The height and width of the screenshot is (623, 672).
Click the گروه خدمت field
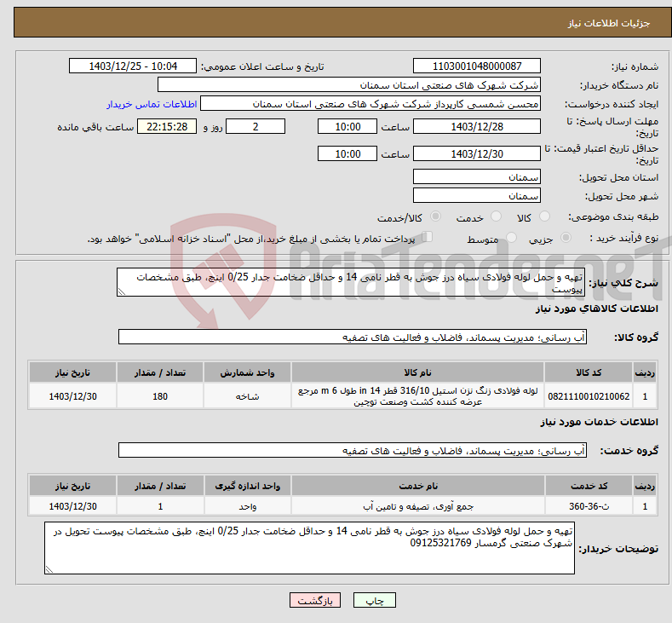pyautogui.click(x=353, y=450)
